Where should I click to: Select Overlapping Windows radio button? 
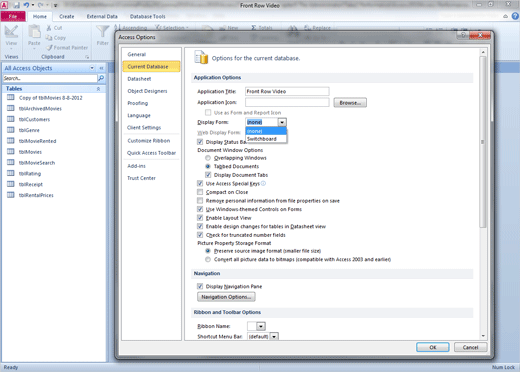(x=208, y=158)
